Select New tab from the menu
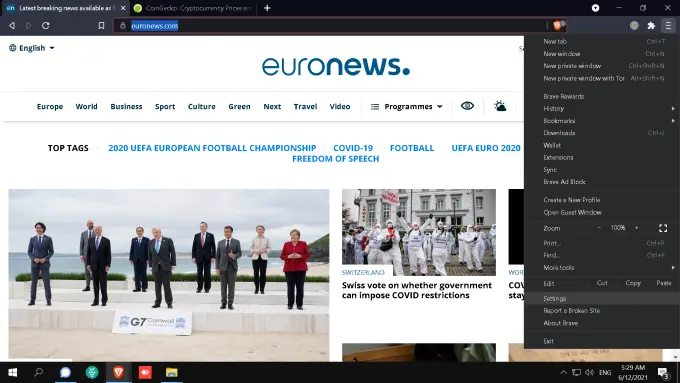 coord(602,42)
